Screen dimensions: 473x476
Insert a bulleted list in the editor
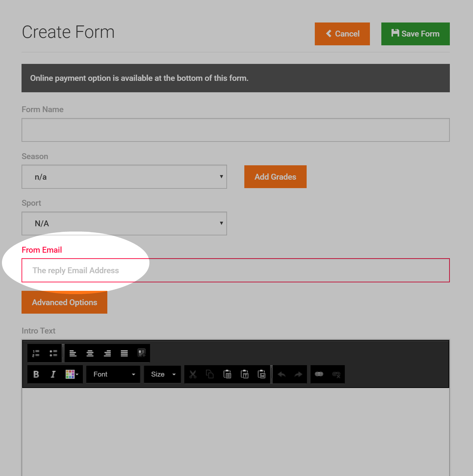53,353
